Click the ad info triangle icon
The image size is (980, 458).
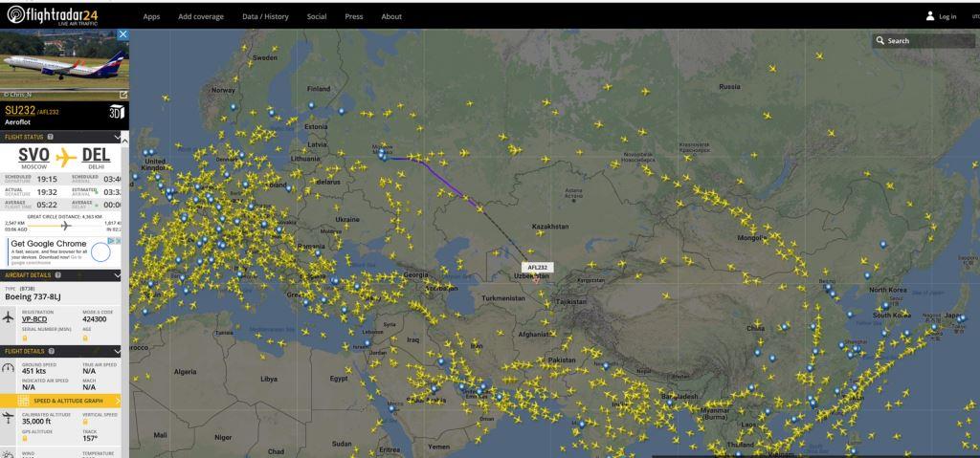pos(111,241)
